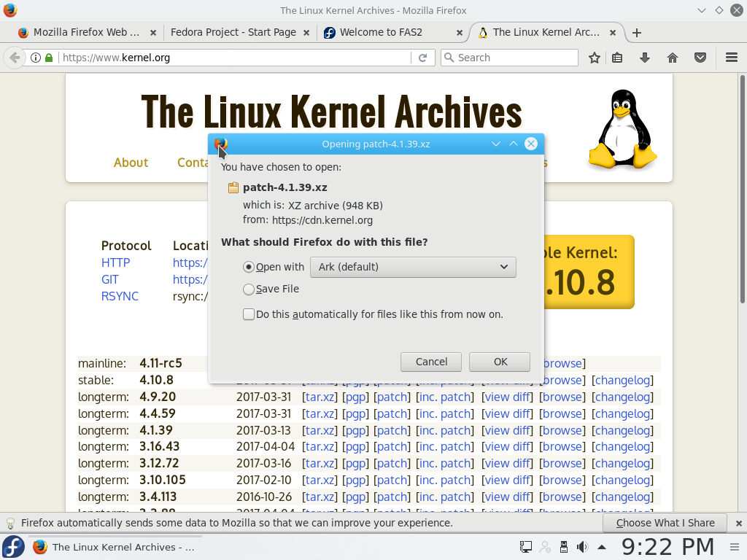This screenshot has height=560, width=747.
Task: Close the Mozilla Firefox Web tab
Action: pos(153,33)
